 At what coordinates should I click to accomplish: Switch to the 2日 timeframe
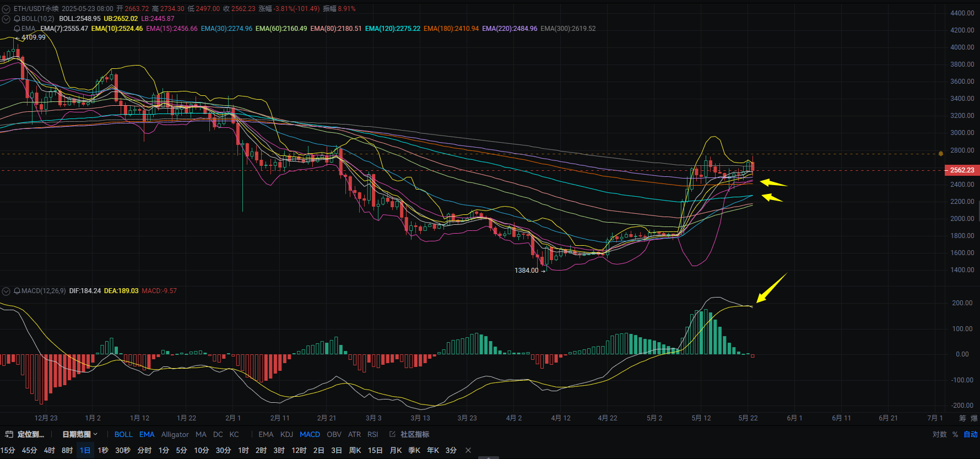(318, 450)
